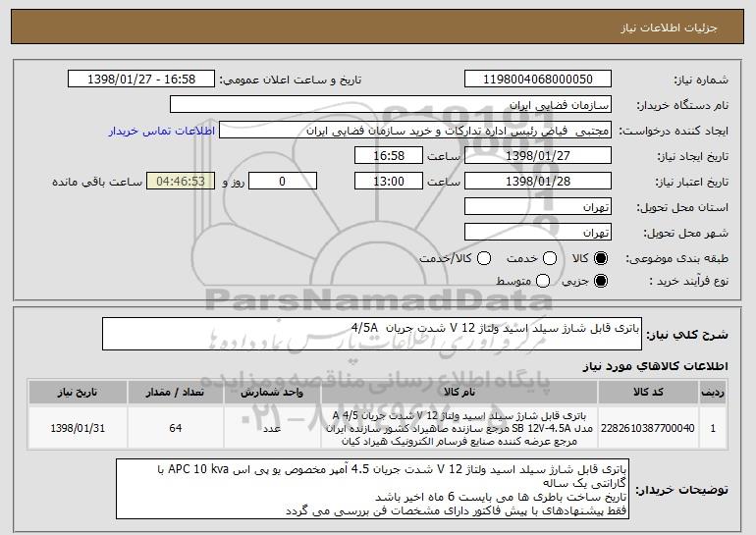Select the کالا/خدمت radio button
This screenshot has width=756, height=535.
tap(484, 258)
